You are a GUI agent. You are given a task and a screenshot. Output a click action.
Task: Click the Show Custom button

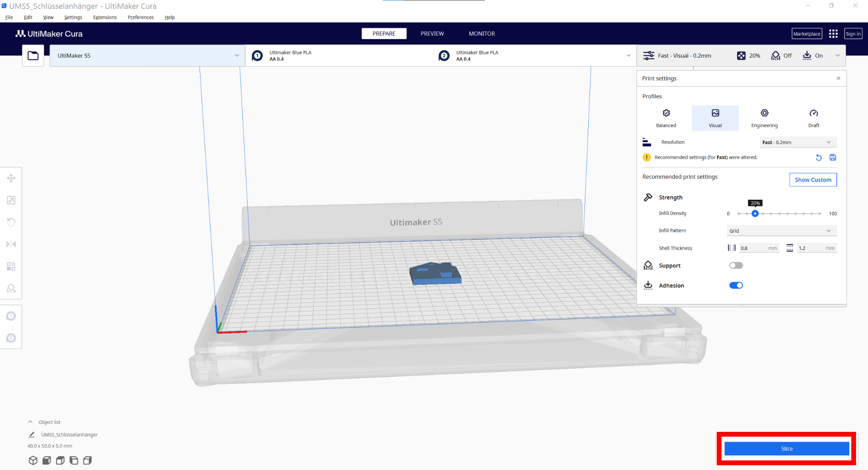[x=813, y=180]
